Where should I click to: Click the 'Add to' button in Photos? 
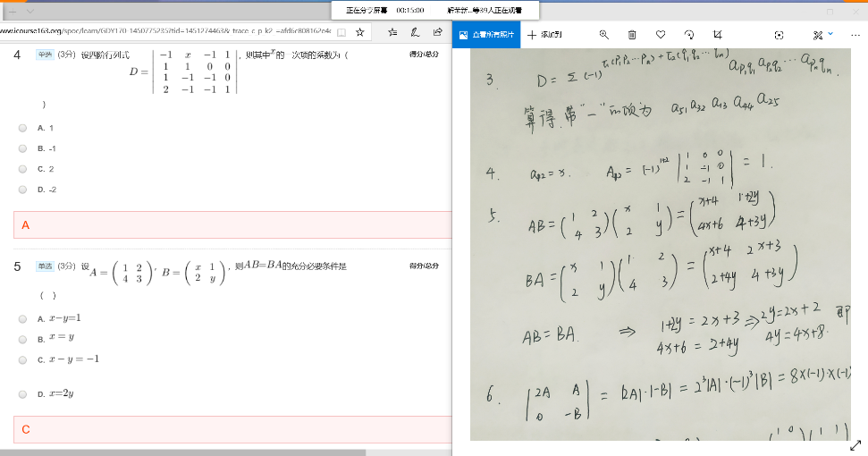click(545, 35)
